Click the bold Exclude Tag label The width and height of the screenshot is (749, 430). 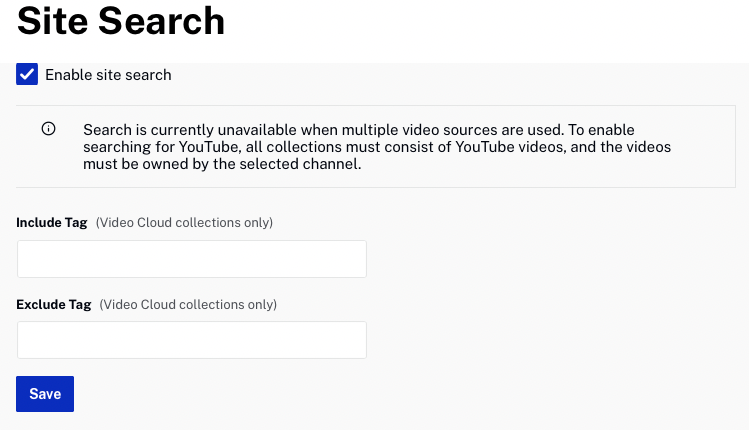[x=54, y=304]
